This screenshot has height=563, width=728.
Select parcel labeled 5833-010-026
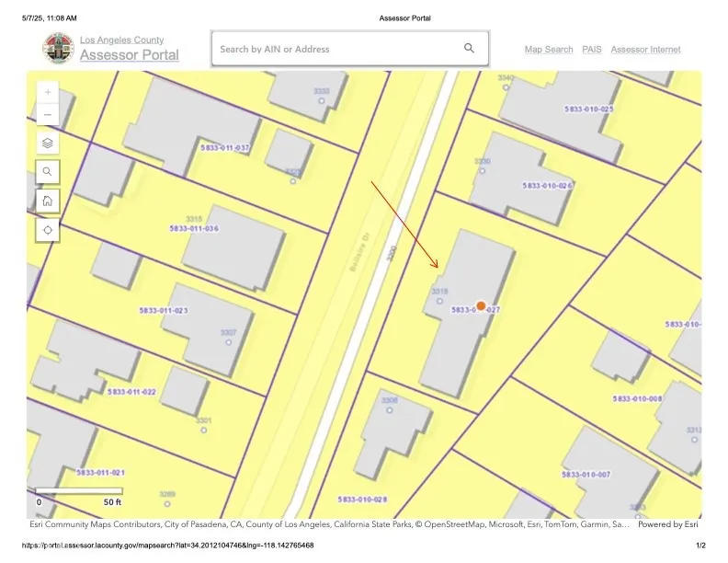pyautogui.click(x=548, y=186)
